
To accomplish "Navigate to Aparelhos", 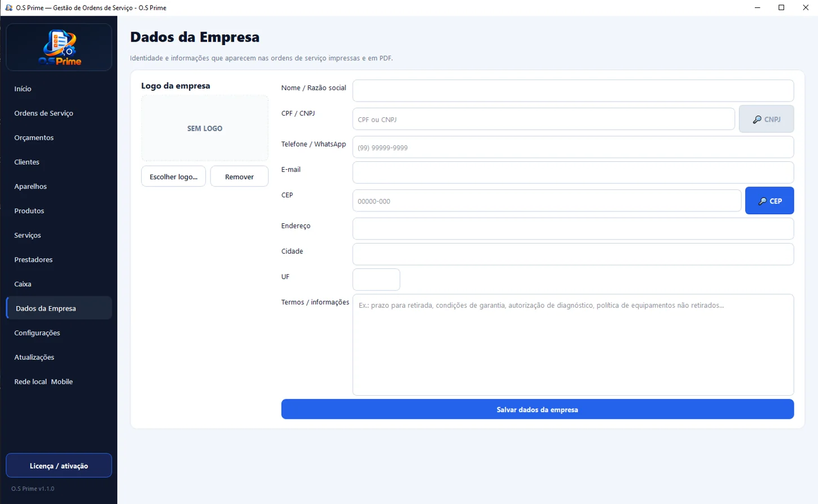I will [x=59, y=186].
